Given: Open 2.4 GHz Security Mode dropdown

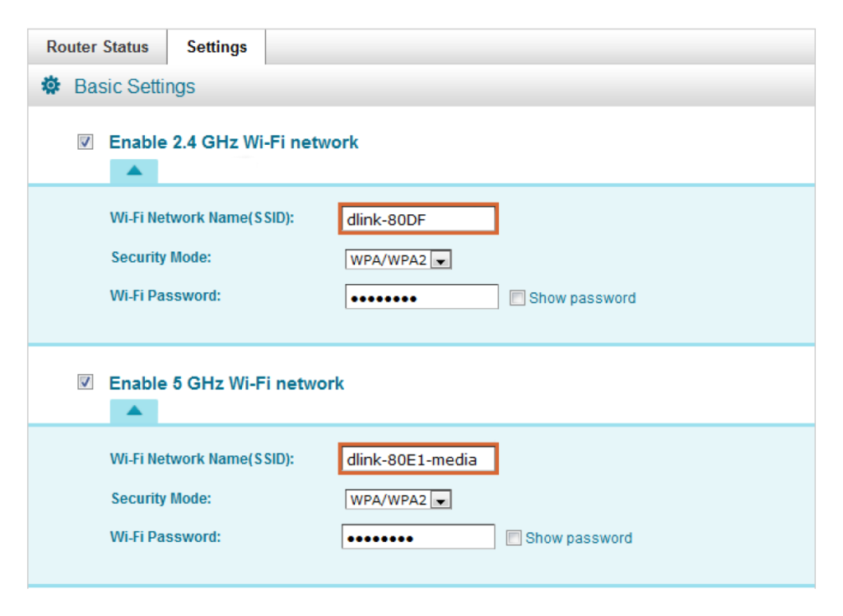Looking at the screenshot, I should (398, 259).
